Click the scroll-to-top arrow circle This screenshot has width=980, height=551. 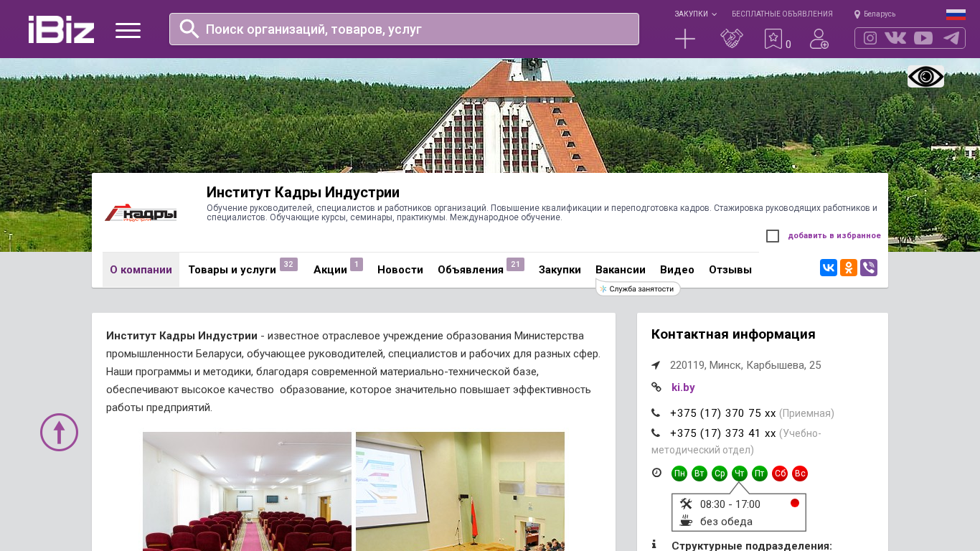(x=59, y=432)
